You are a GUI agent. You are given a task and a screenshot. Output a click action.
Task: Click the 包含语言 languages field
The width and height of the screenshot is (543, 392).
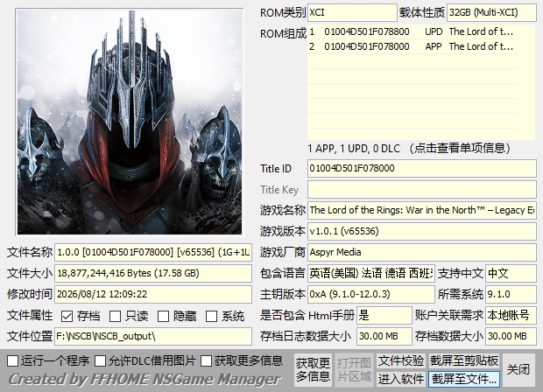371,273
